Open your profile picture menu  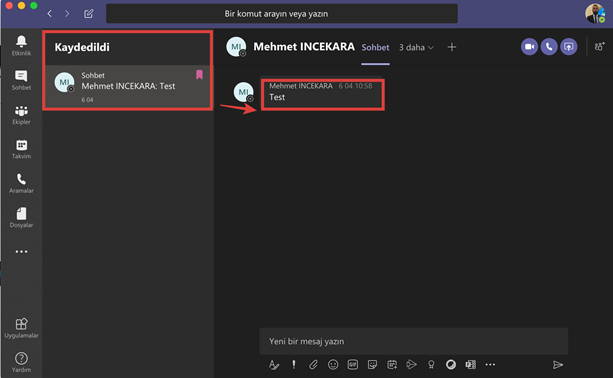[595, 14]
